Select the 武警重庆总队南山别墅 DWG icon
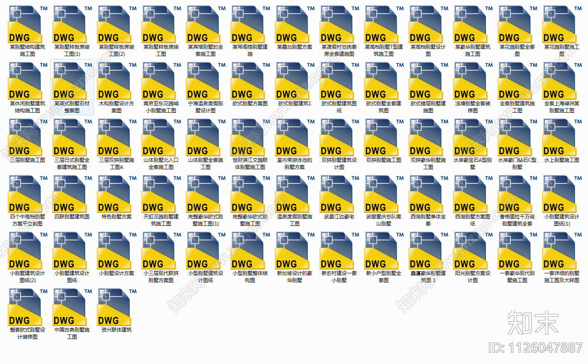Image resolution: width=588 pixels, height=364 pixels. (x=381, y=194)
